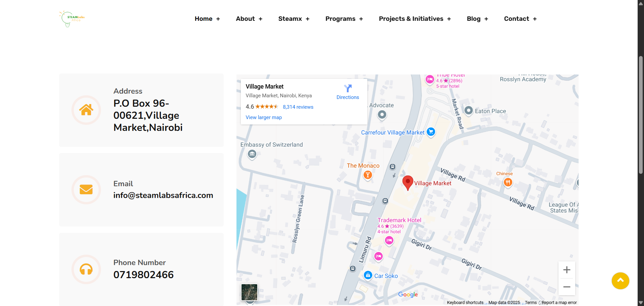The width and height of the screenshot is (644, 306).
Task: Click the orange envelope email icon
Action: tap(86, 190)
